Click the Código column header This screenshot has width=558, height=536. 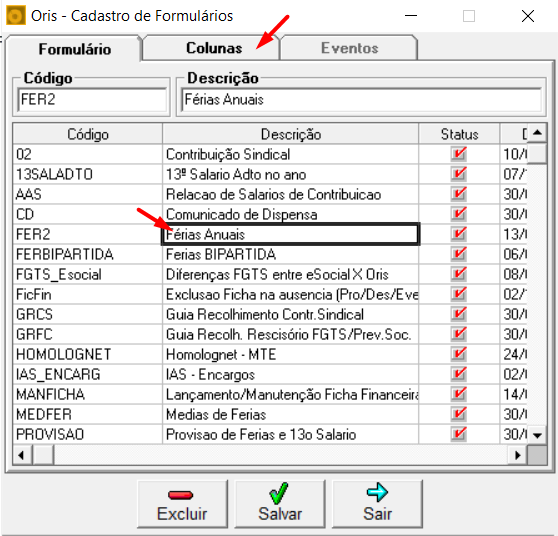tap(88, 134)
